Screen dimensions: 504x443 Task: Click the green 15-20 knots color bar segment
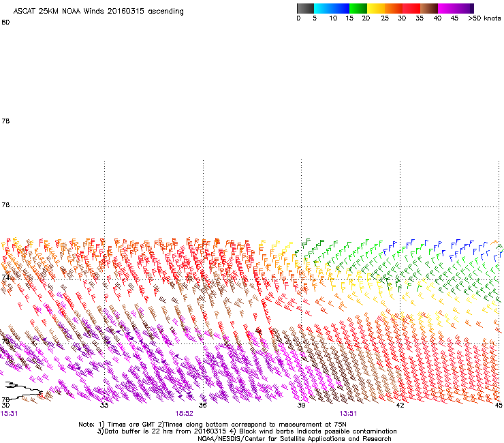358,8
